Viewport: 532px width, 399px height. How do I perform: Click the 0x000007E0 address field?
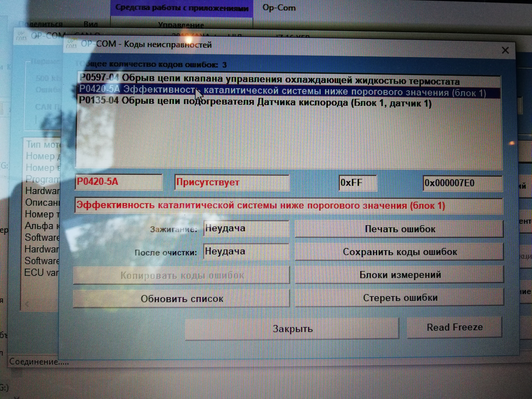(462, 183)
